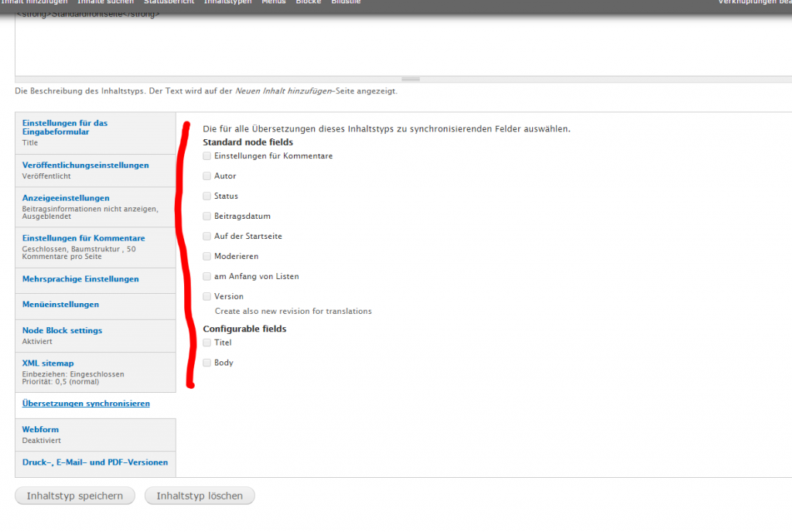Tick the Beitragsdatum checkbox
The height and width of the screenshot is (532, 792).
pos(207,217)
